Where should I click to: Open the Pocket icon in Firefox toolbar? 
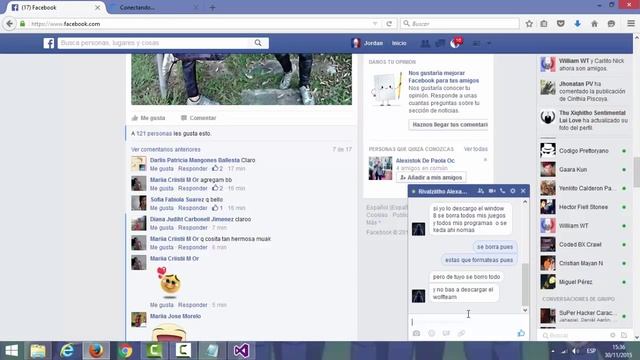click(561, 24)
